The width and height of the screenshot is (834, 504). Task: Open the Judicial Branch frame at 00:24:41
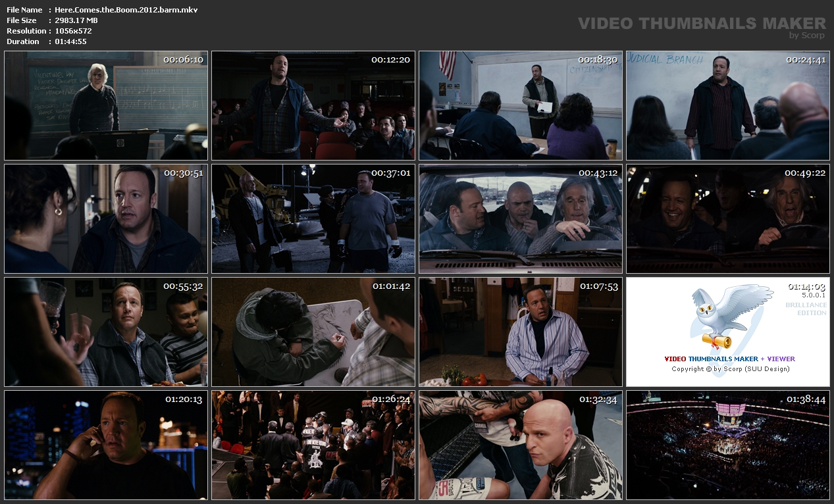pos(728,105)
